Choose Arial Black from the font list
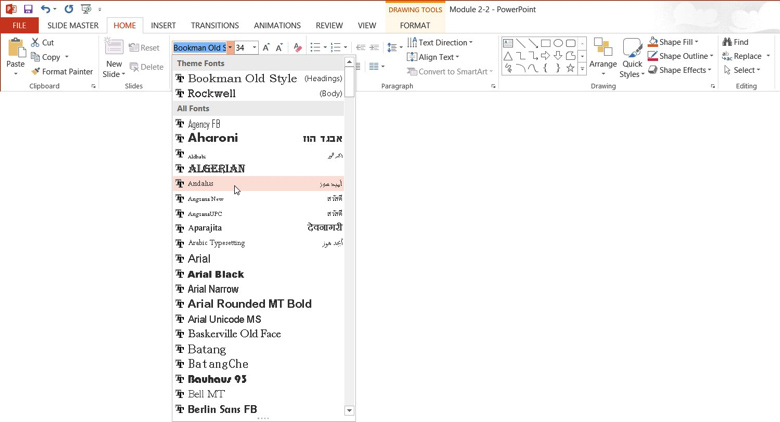The width and height of the screenshot is (780, 422). tap(216, 274)
